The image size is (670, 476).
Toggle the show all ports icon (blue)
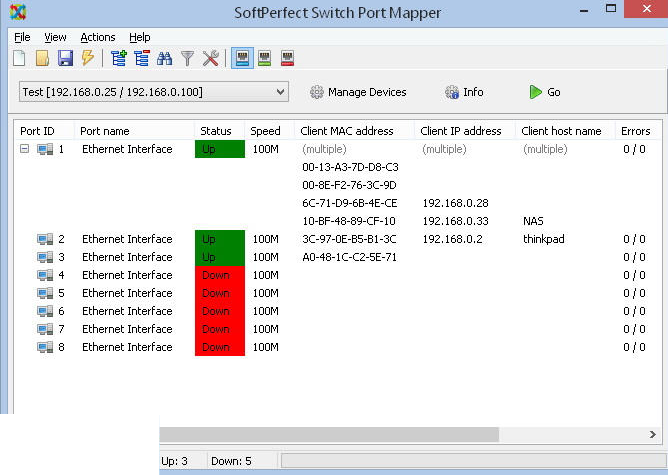[242, 58]
